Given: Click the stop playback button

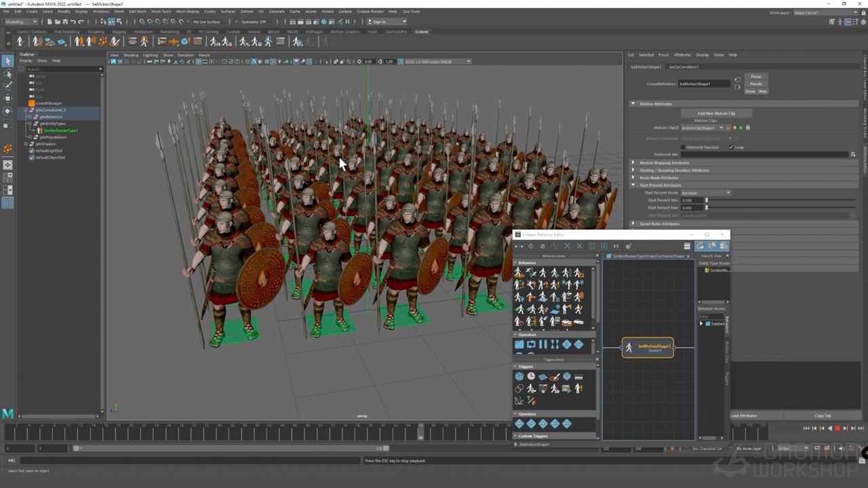Looking at the screenshot, I should click(x=837, y=428).
